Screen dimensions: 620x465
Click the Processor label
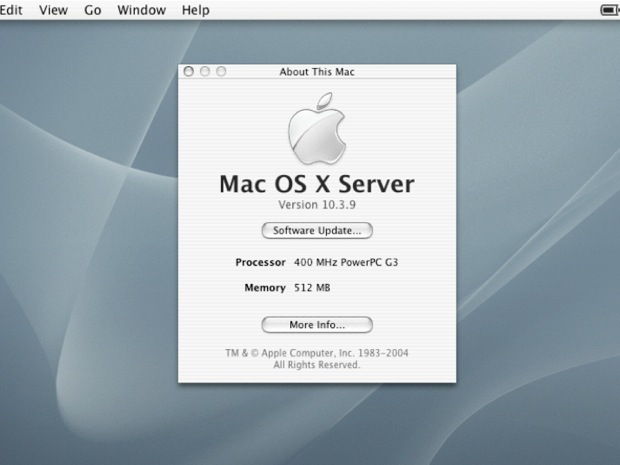point(260,263)
